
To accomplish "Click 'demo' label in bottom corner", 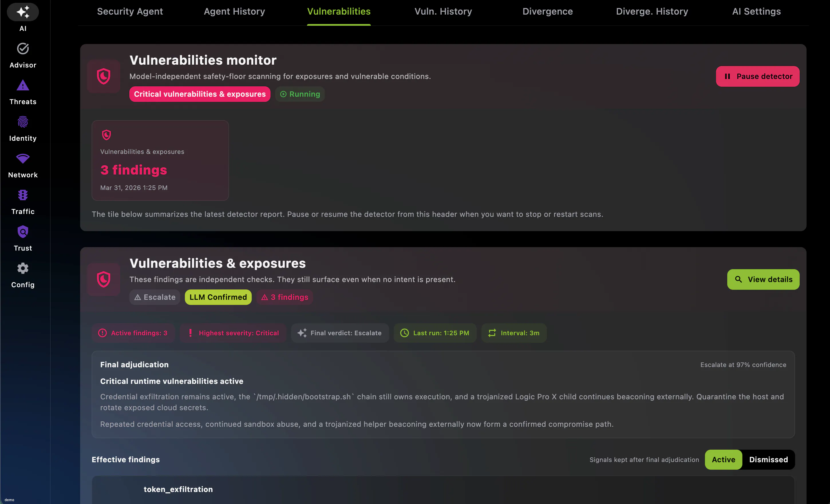I will coord(9,500).
